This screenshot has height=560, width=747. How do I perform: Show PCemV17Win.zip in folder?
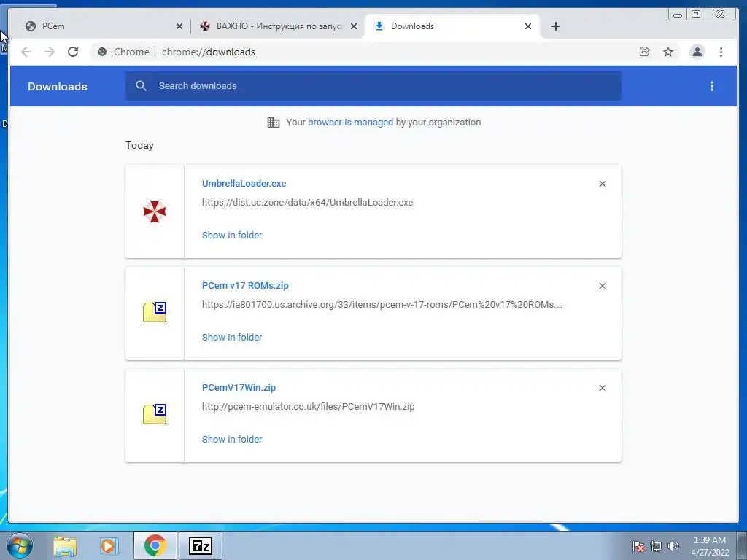point(232,440)
